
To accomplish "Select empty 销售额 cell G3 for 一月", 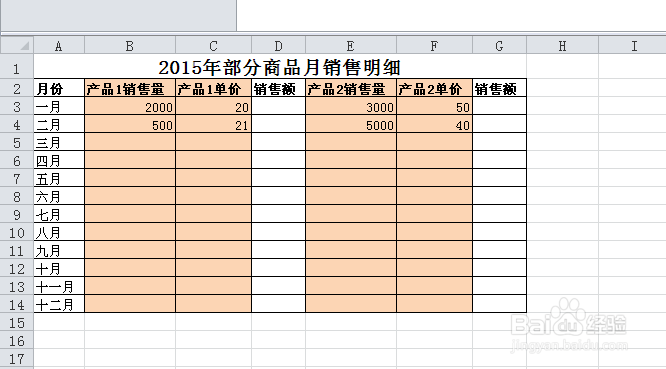I will pos(500,106).
